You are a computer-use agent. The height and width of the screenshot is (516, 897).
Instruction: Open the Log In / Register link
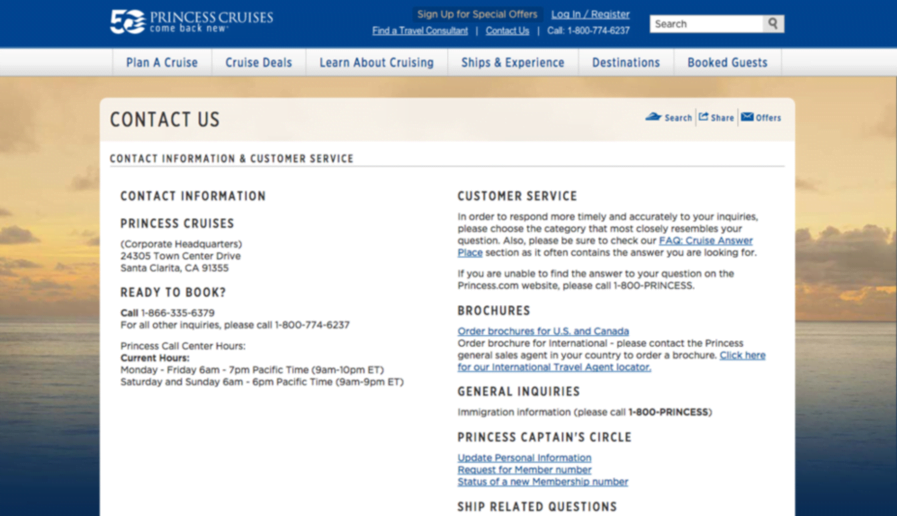click(x=590, y=14)
